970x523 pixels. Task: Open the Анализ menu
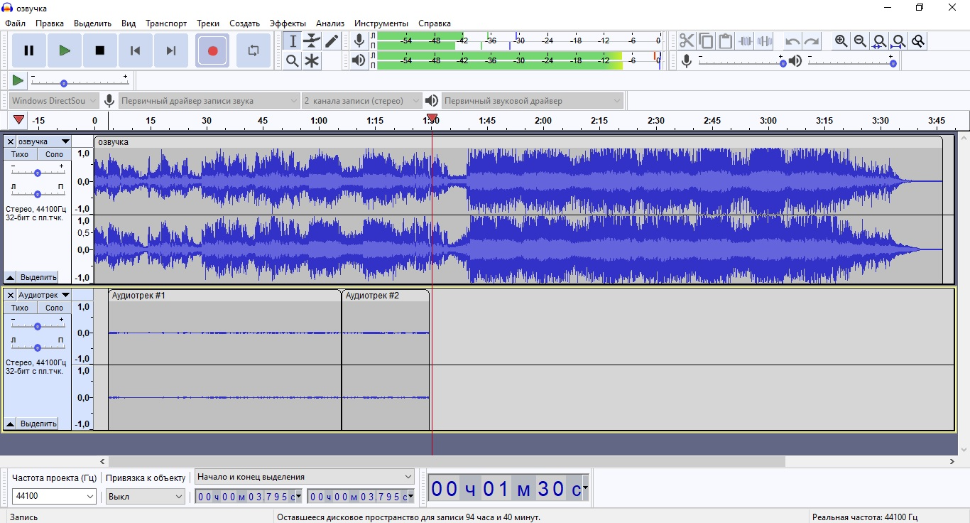pos(330,23)
